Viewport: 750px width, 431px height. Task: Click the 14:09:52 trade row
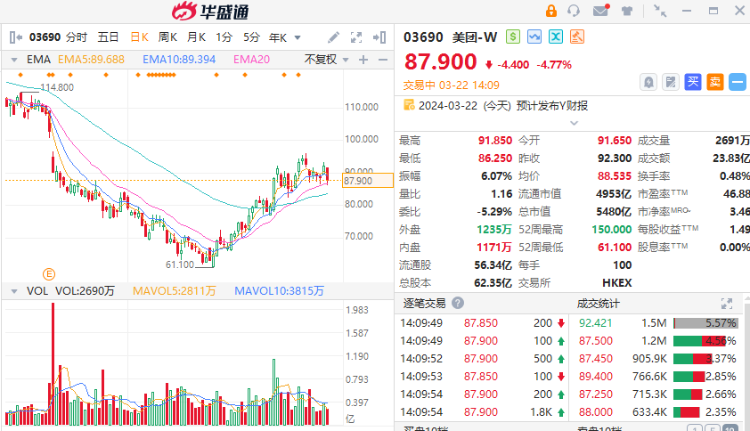click(483, 359)
